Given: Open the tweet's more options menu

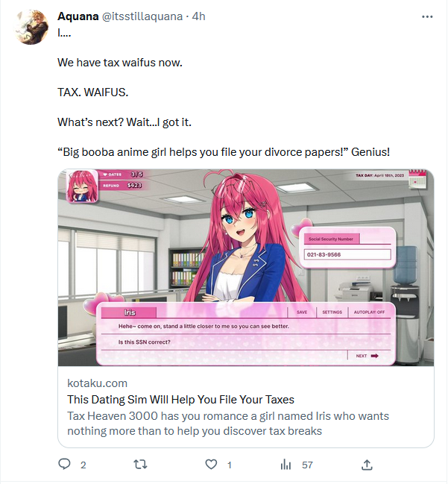Looking at the screenshot, I should [x=427, y=16].
